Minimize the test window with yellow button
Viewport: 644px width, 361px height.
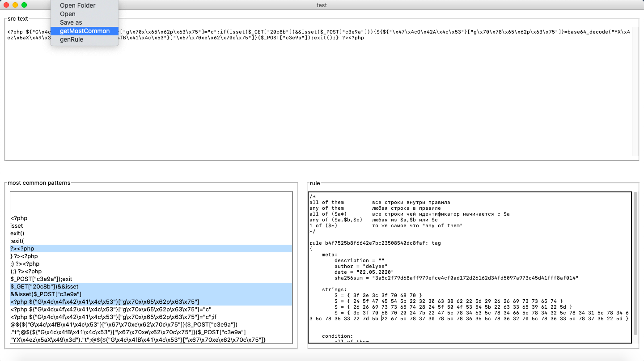coord(15,5)
